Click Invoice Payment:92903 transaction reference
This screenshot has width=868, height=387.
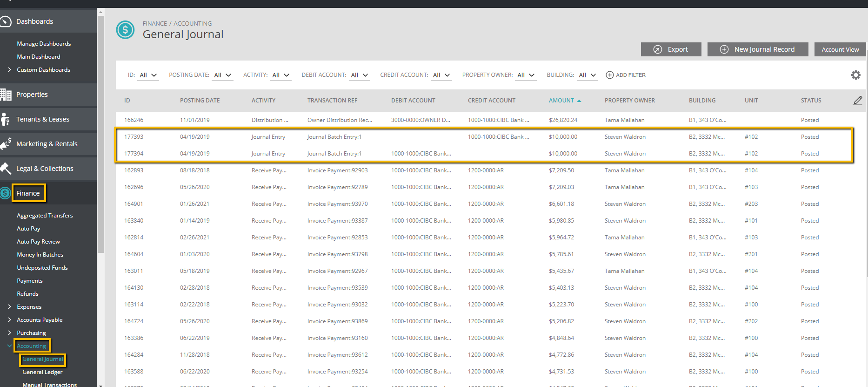pos(337,170)
